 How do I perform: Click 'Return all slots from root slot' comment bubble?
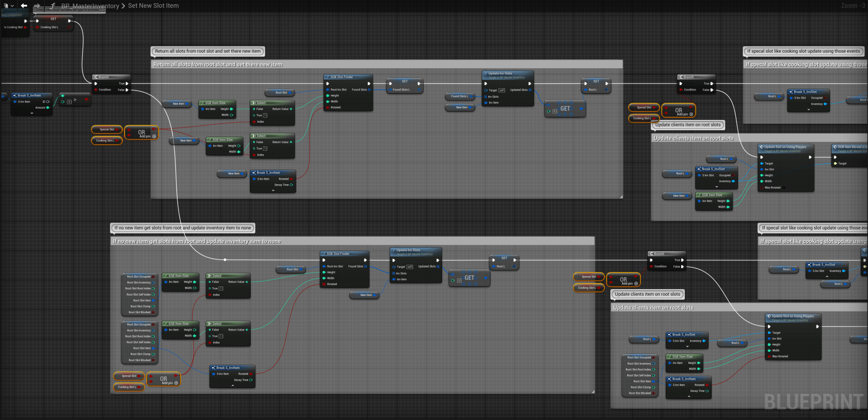[208, 51]
